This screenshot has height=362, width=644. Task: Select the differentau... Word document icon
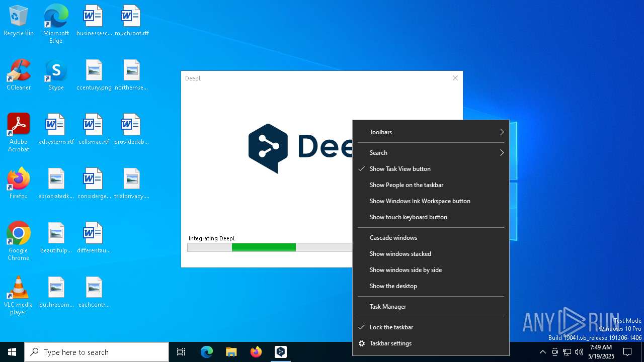94,238
